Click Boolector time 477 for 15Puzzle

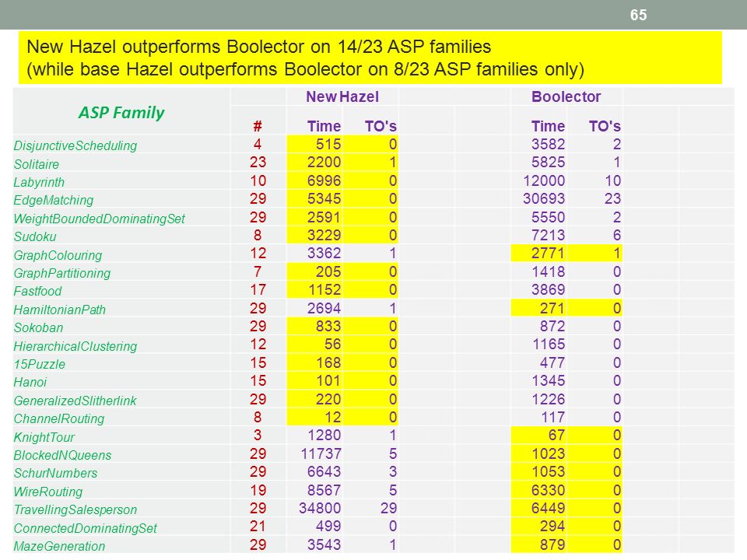(552, 363)
